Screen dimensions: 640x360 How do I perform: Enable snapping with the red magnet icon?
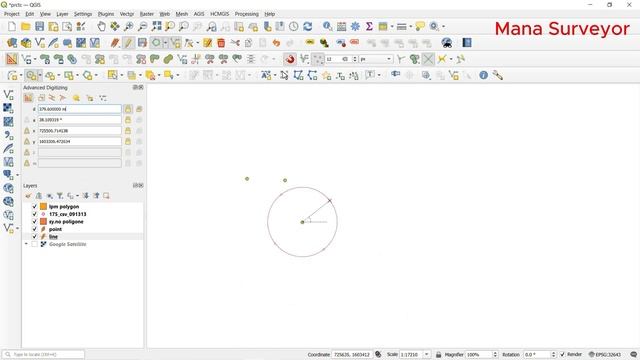(290, 59)
